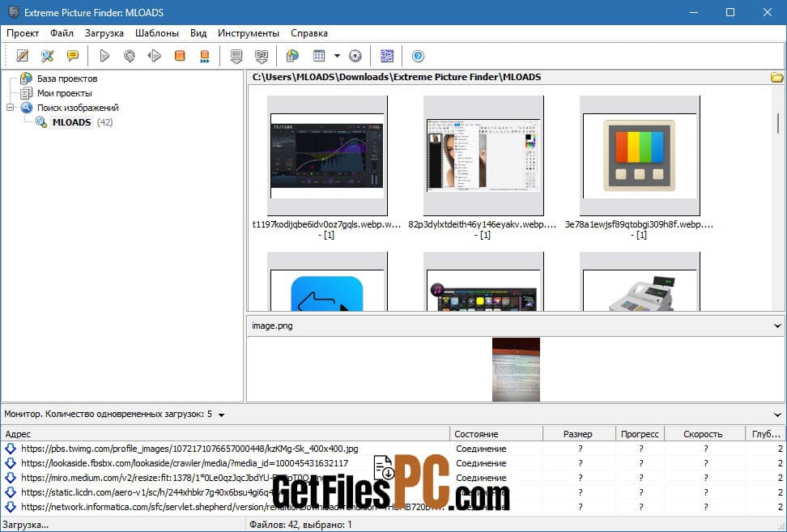Select the pbs.twimg.com download row

click(x=393, y=449)
